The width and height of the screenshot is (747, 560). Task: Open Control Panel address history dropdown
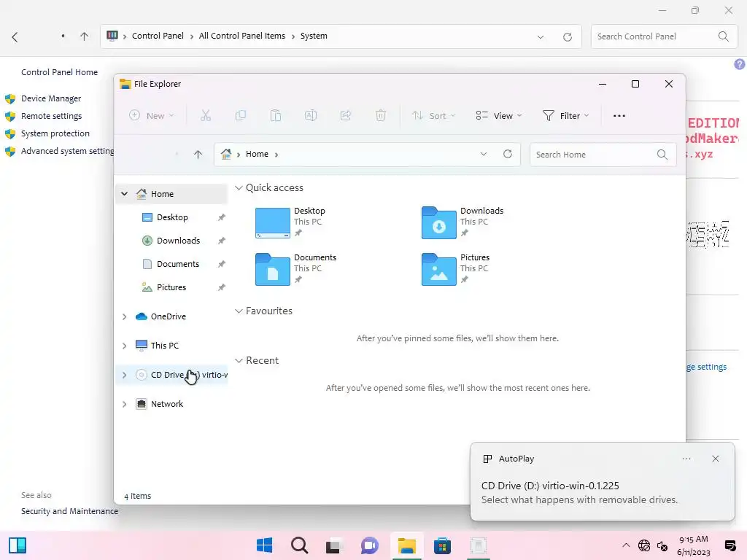[541, 36]
